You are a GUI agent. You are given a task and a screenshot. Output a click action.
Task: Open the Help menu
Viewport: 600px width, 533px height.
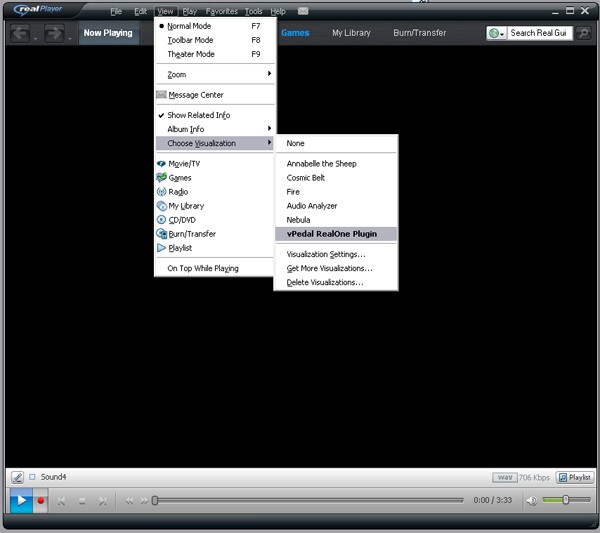point(278,11)
